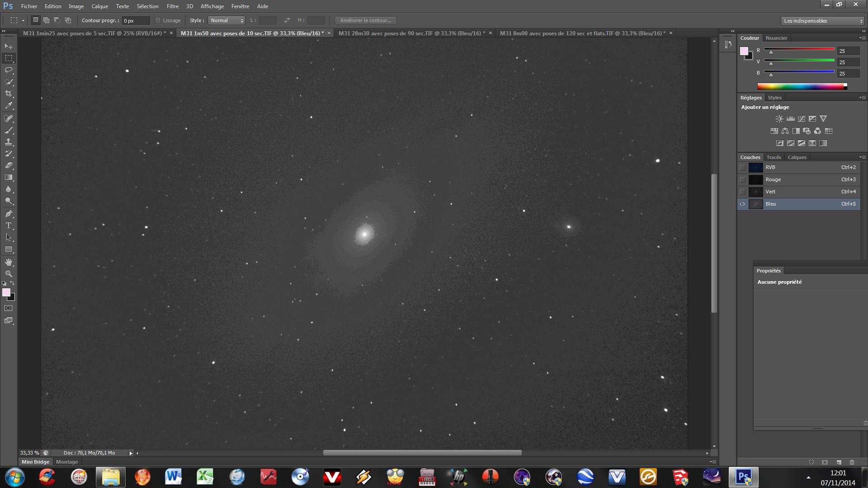Click the Améliorer le contour button
868x488 pixels.
365,20
